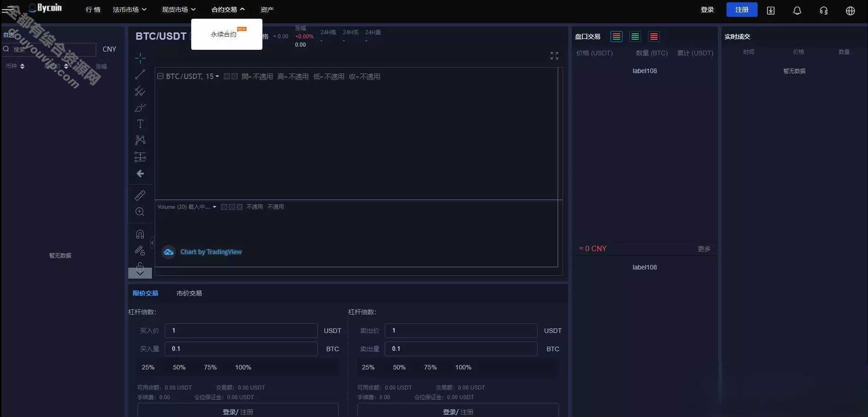Set buy amount to 25%
Image resolution: width=868 pixels, height=417 pixels.
[x=148, y=367]
